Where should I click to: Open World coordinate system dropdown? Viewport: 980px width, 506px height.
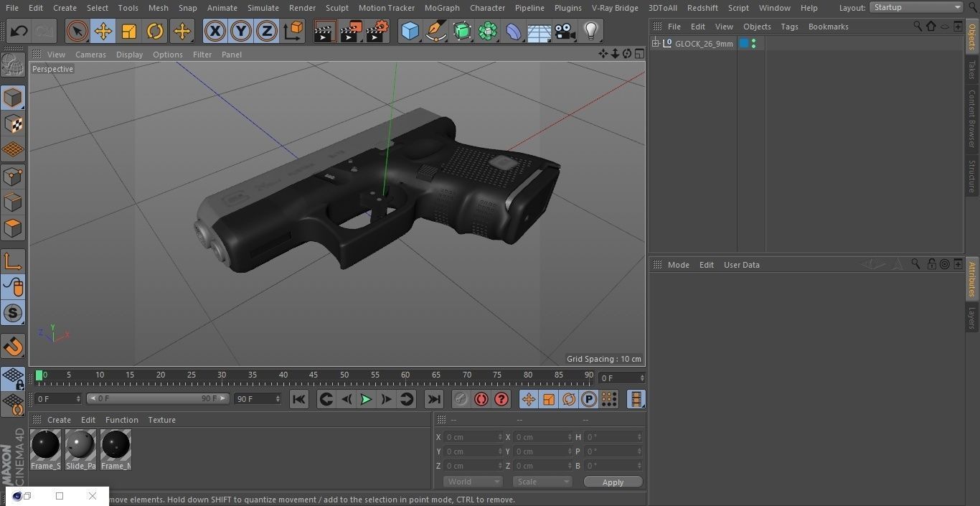point(472,482)
